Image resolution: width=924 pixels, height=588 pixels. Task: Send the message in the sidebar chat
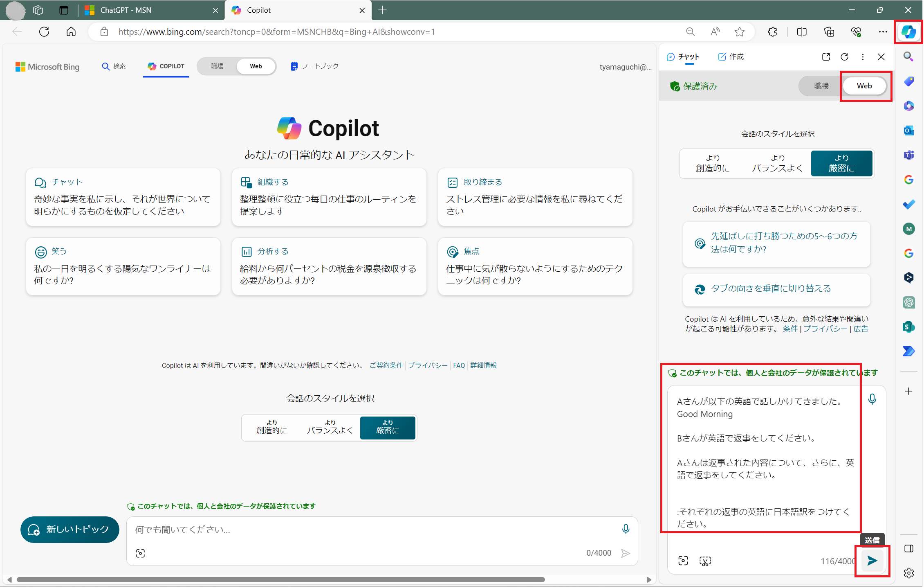872,561
